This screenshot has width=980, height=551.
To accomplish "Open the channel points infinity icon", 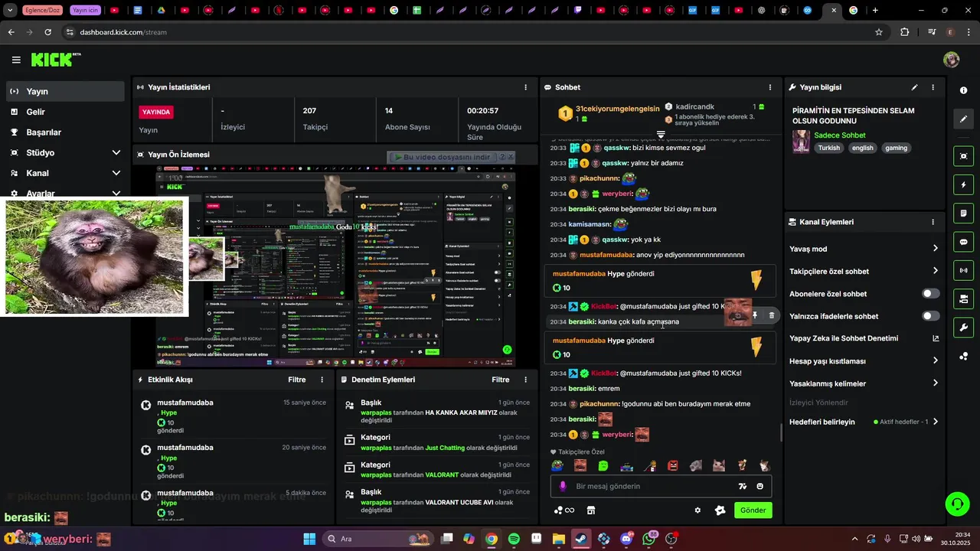I will point(564,510).
